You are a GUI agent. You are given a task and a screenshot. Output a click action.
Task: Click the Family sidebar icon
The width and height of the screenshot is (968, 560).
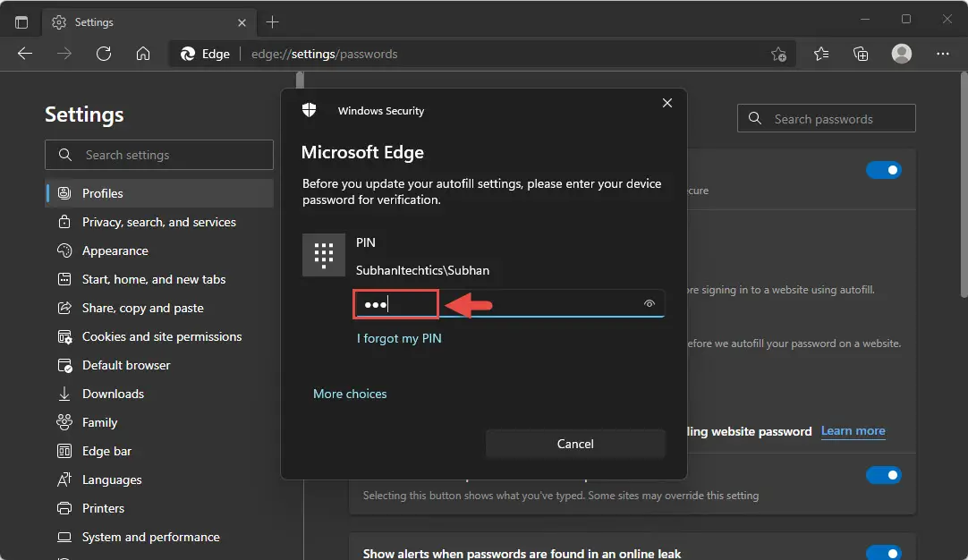click(64, 422)
